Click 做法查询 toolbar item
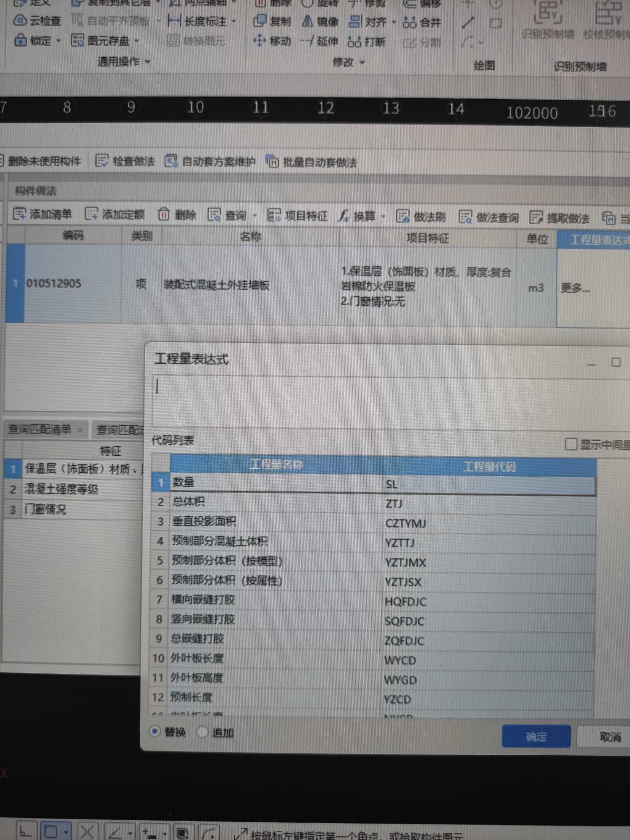Screen dimensions: 630x840 (x=489, y=217)
